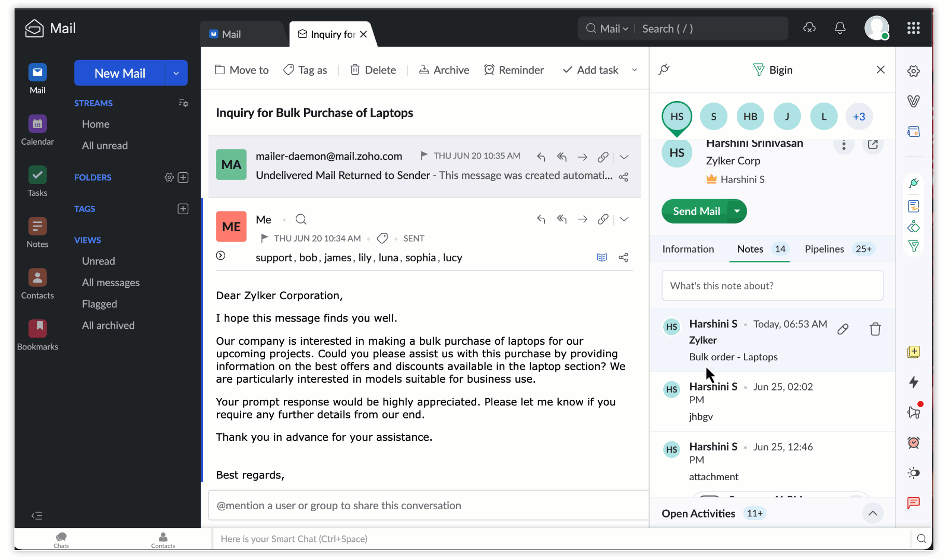Reply all to mailer-daemon message
The width and height of the screenshot is (950, 560).
[x=561, y=157]
